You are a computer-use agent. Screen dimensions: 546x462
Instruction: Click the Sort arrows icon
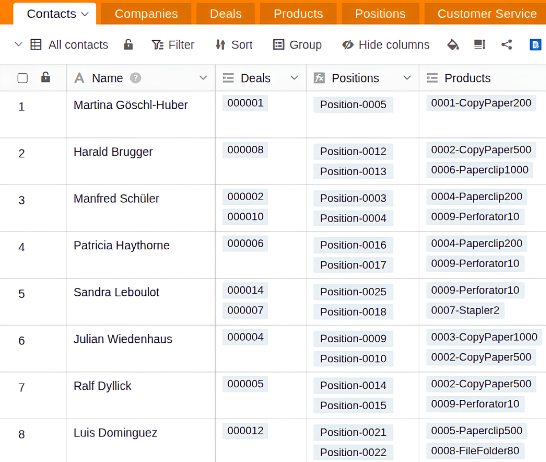[x=220, y=45]
